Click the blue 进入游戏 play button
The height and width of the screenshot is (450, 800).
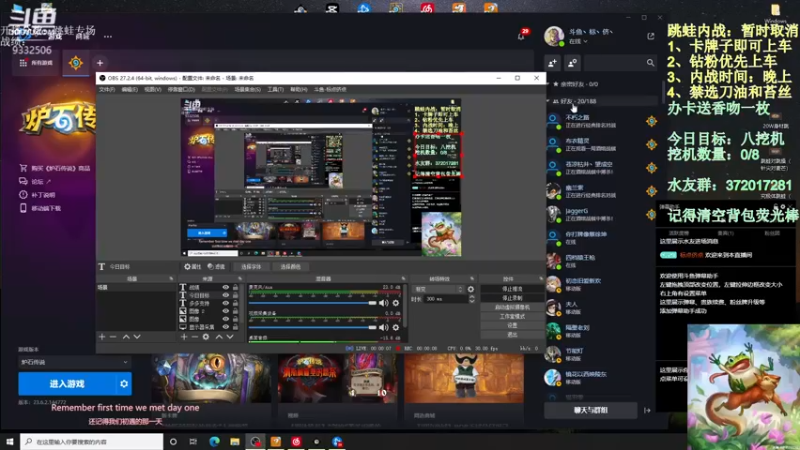(67, 384)
